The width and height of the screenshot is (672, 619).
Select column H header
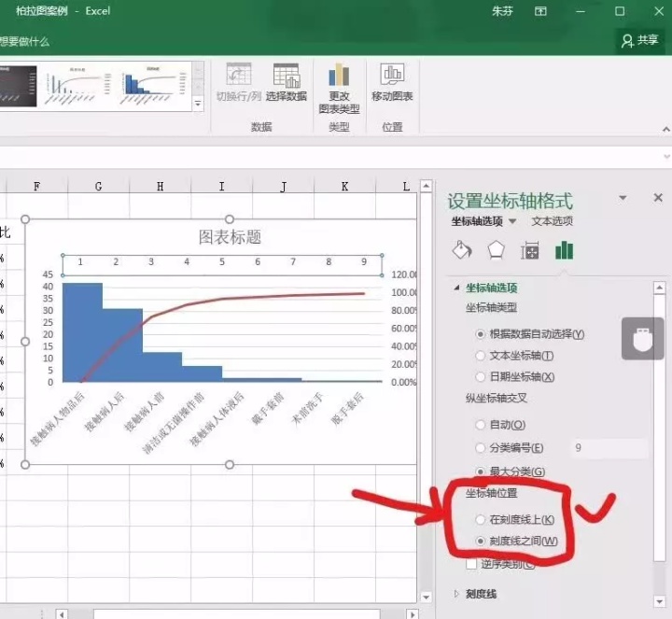tap(160, 187)
